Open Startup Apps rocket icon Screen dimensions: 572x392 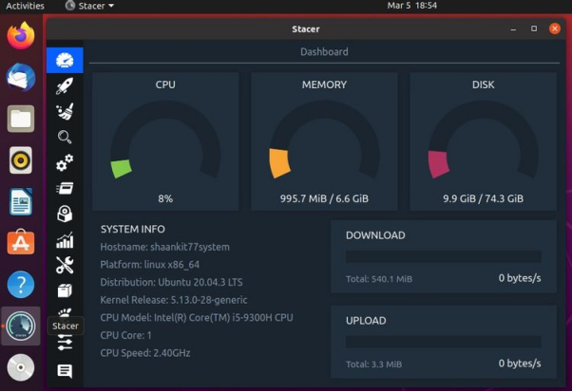(x=65, y=85)
